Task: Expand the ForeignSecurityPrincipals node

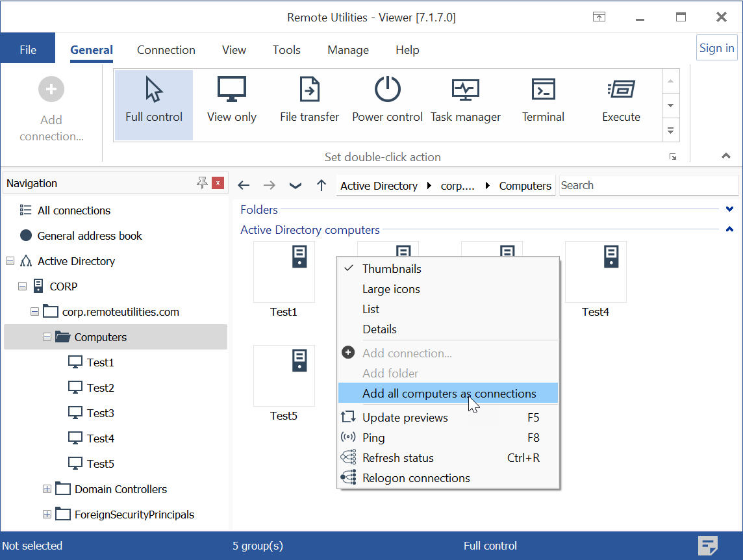Action: point(46,514)
